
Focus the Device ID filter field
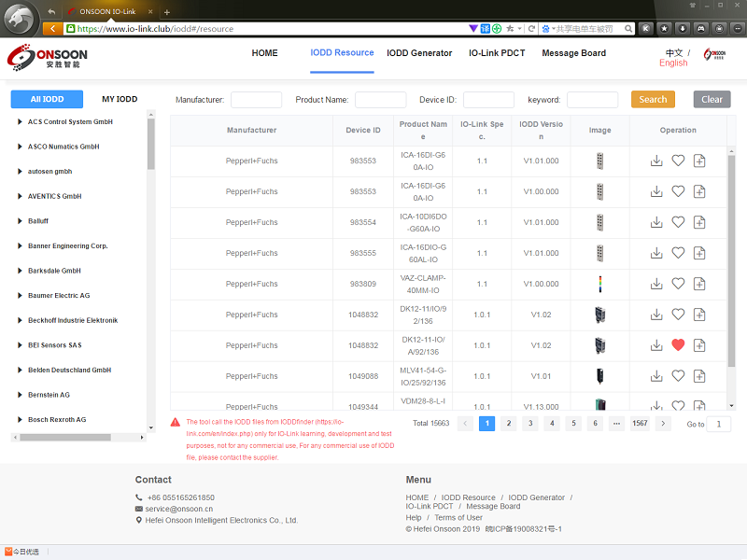(488, 100)
